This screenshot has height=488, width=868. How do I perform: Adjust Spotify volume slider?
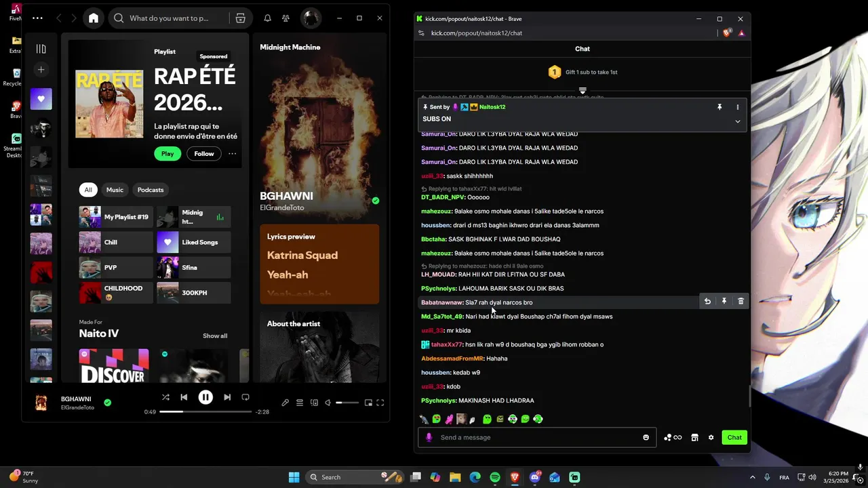coord(347,403)
